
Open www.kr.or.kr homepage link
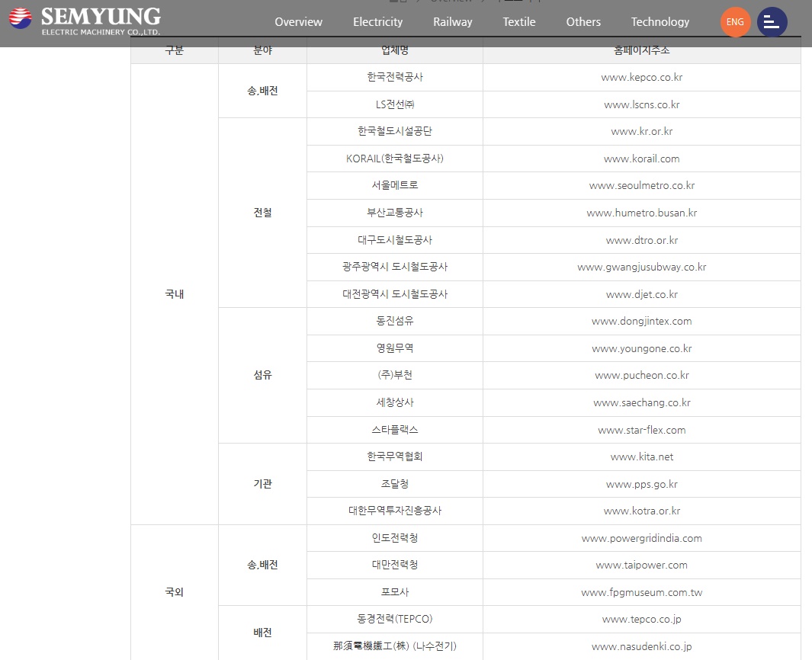coord(642,132)
